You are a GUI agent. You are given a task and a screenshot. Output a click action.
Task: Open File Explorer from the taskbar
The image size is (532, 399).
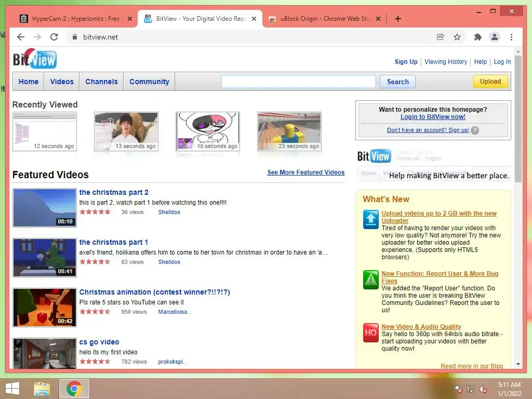click(42, 389)
